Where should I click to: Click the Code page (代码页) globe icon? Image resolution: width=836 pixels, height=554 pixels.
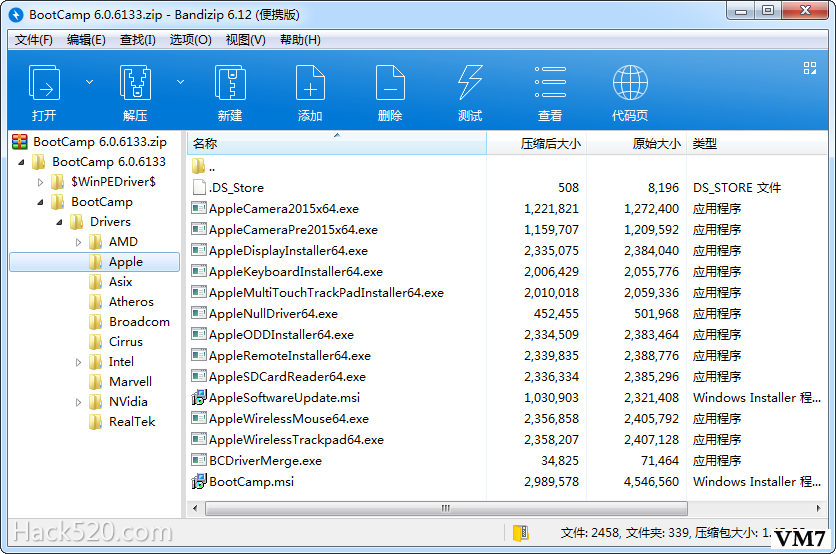tap(630, 83)
